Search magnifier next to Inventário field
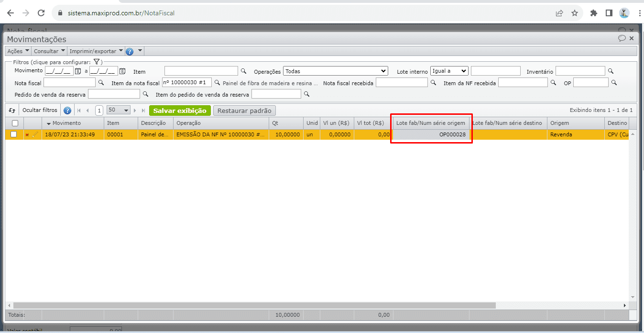 pos(611,71)
